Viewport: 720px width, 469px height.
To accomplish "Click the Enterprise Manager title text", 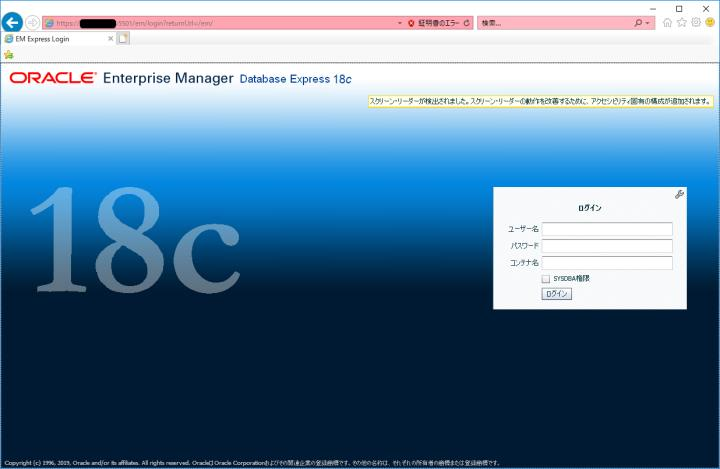I will [x=168, y=78].
